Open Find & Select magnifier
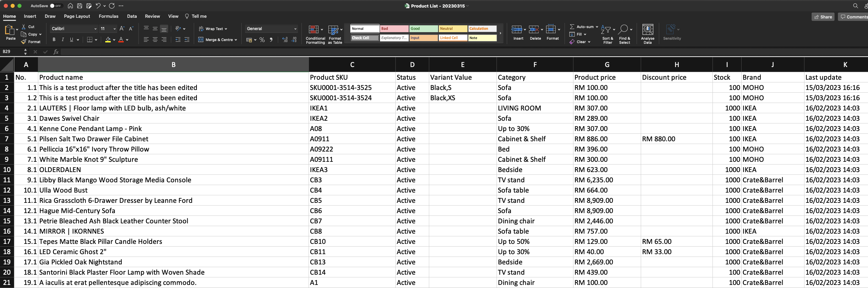 click(x=623, y=30)
